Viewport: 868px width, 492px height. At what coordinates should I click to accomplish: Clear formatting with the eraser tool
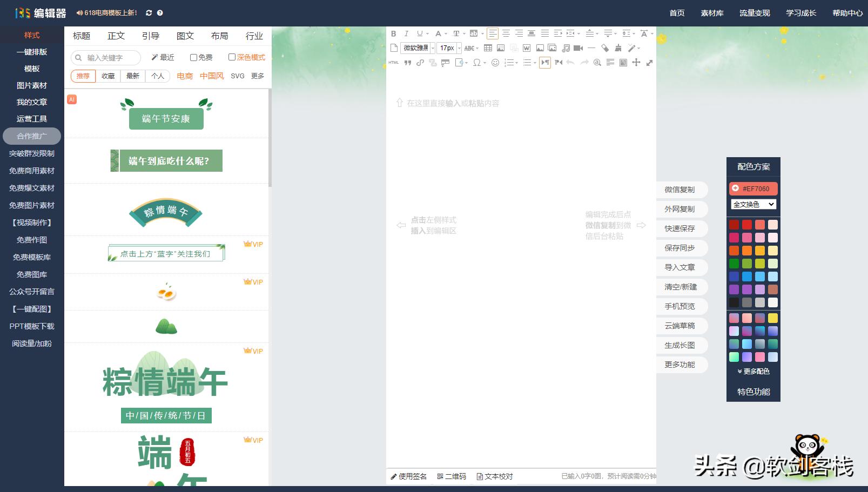tap(604, 48)
